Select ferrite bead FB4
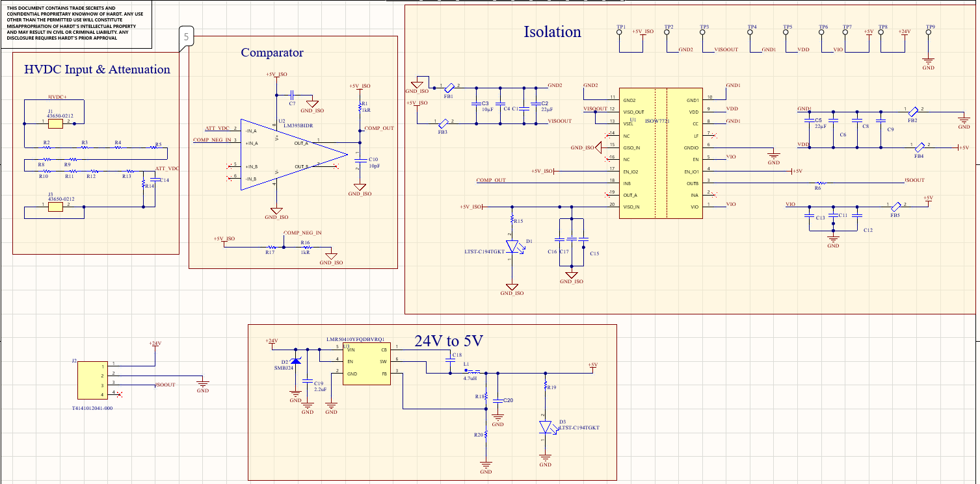The height and width of the screenshot is (484, 980). [x=920, y=148]
